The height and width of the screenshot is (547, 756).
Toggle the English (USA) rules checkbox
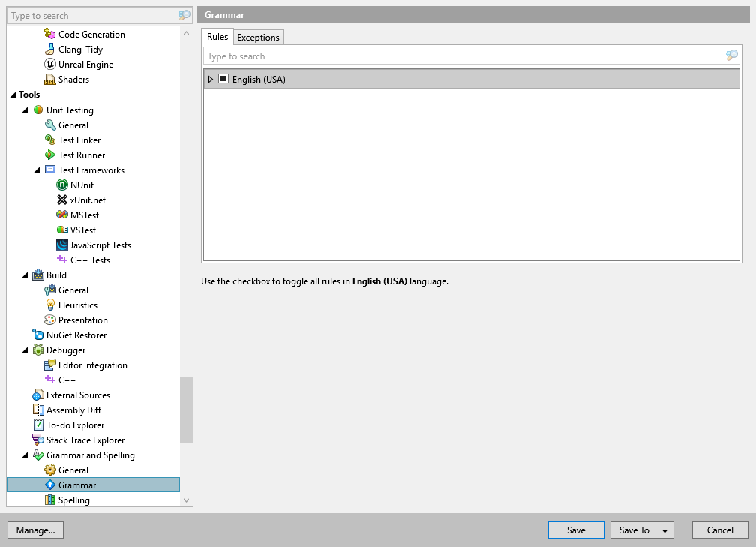[x=222, y=79]
